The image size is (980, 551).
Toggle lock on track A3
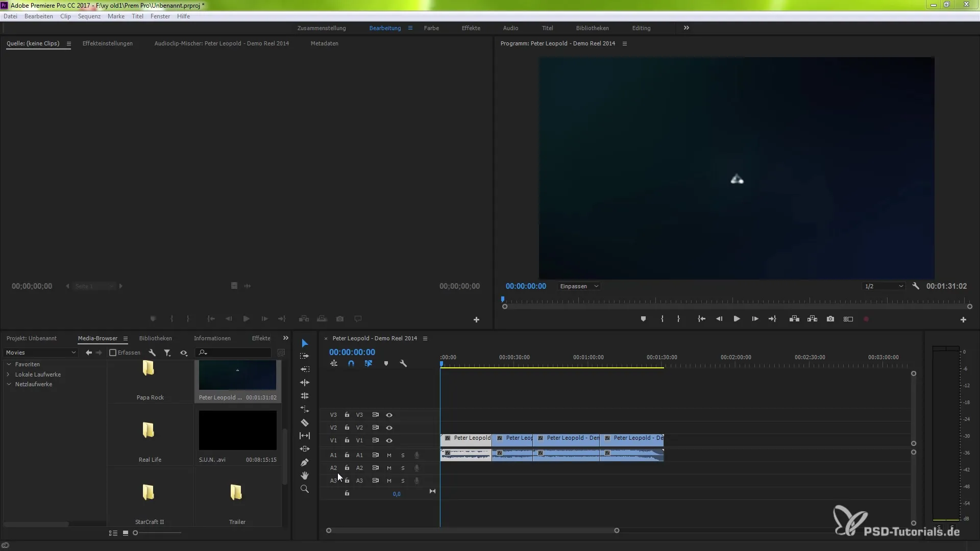pos(347,481)
